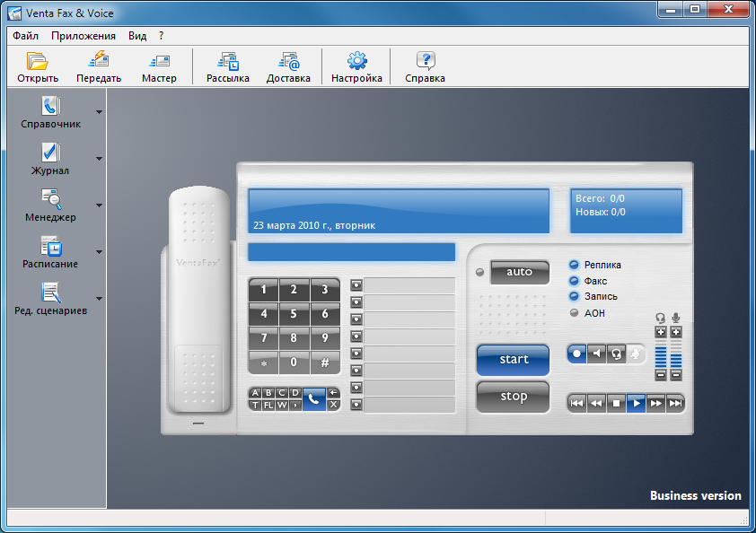Image resolution: width=756 pixels, height=533 pixels.
Task: Open Настройка gear settings icon
Action: [356, 61]
